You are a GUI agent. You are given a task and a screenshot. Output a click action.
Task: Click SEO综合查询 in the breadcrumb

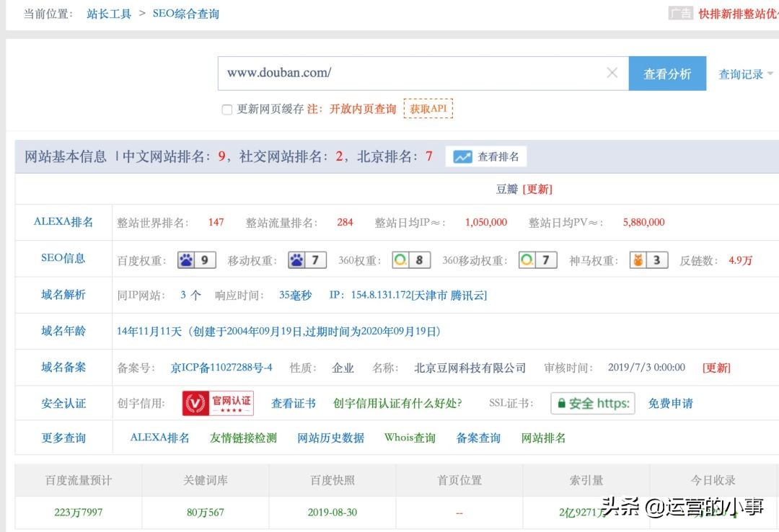point(184,13)
